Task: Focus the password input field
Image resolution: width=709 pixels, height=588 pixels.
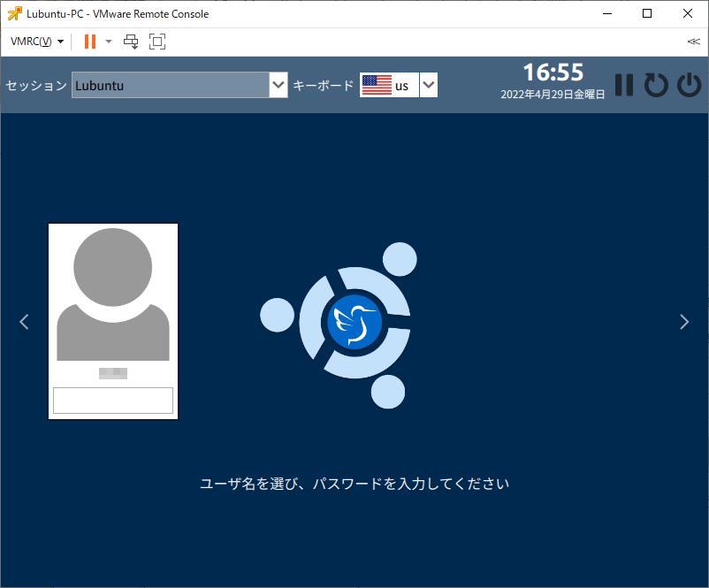Action: coord(113,401)
